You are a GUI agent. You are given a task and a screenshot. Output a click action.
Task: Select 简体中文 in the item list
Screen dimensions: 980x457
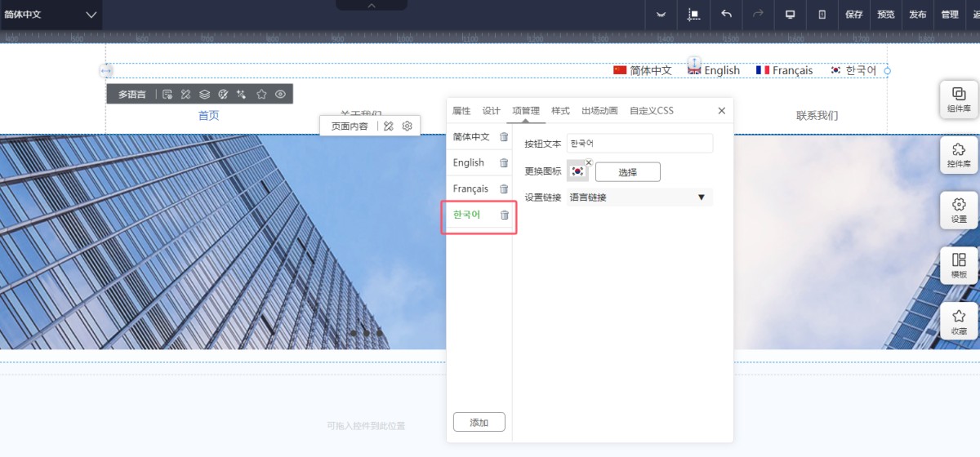pyautogui.click(x=471, y=137)
